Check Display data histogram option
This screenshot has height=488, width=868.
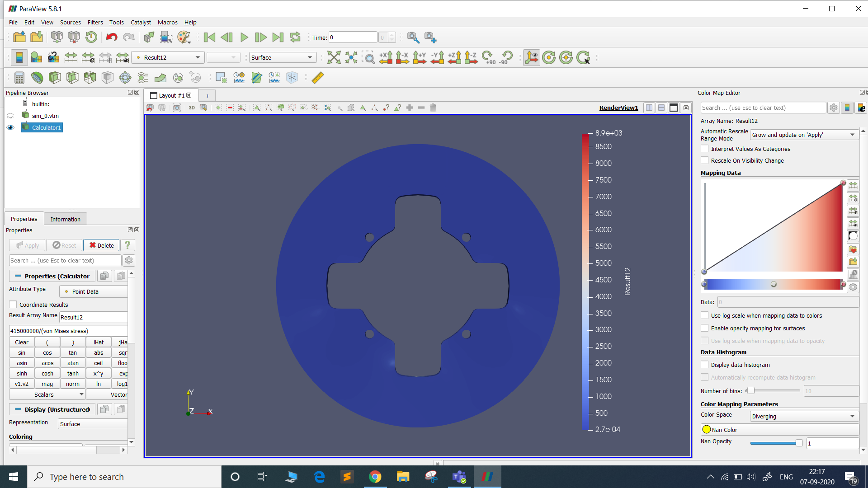point(704,365)
